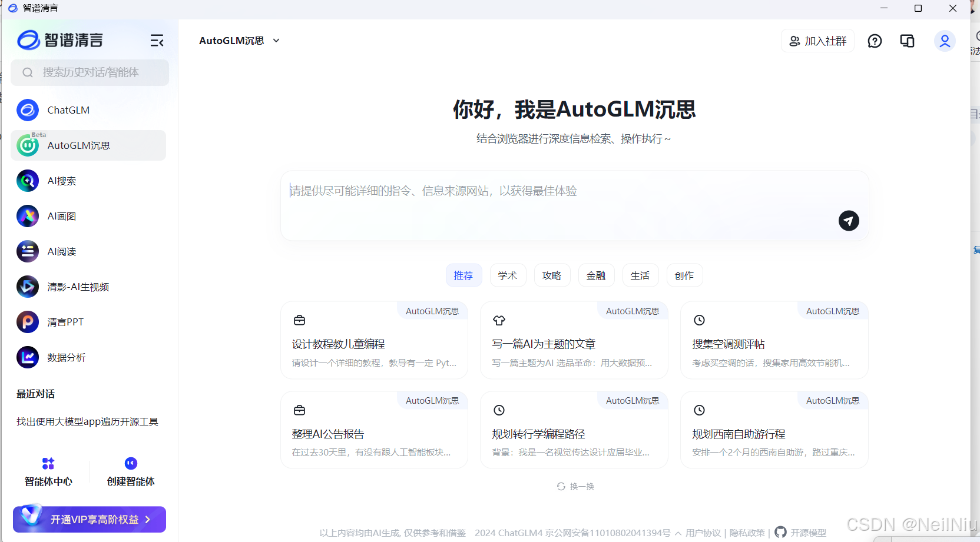Viewport: 980px width, 542px height.
Task: Click 换一换 to refresh suggestions
Action: point(582,487)
